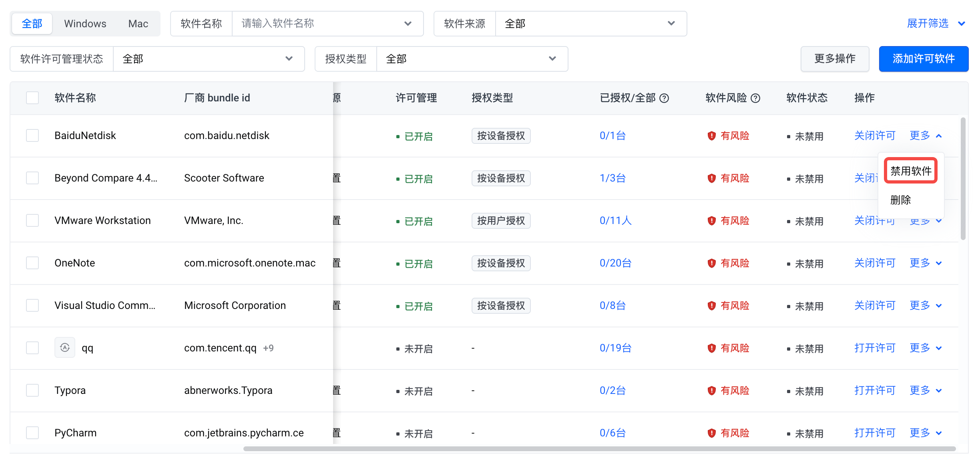The height and width of the screenshot is (456, 980).
Task: Open the 授权类型 filter dropdown
Action: coord(472,59)
